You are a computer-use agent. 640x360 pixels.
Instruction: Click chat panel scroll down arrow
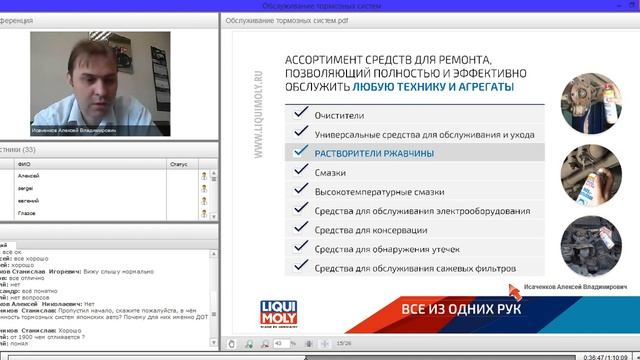[x=213, y=342]
